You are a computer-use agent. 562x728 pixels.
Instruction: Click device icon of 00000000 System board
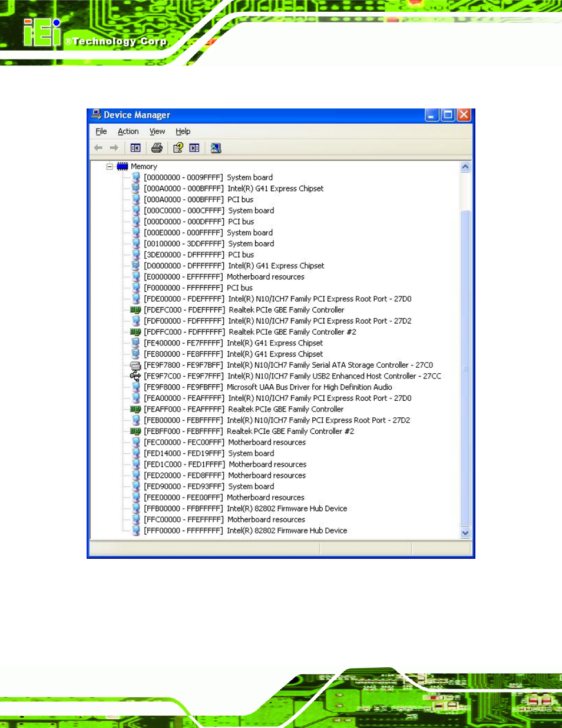136,177
